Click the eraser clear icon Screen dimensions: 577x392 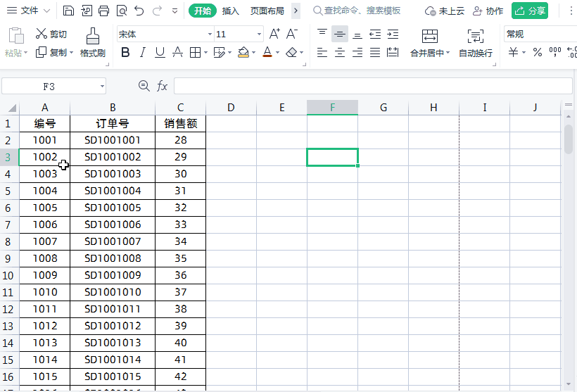(x=291, y=53)
